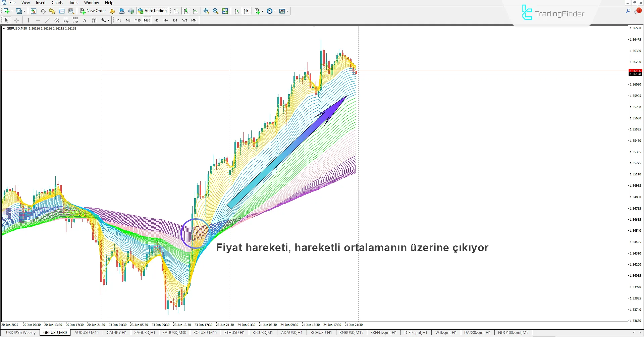Toggle chart auto scroll
Image resolution: width=644 pixels, height=337 pixels.
236,11
